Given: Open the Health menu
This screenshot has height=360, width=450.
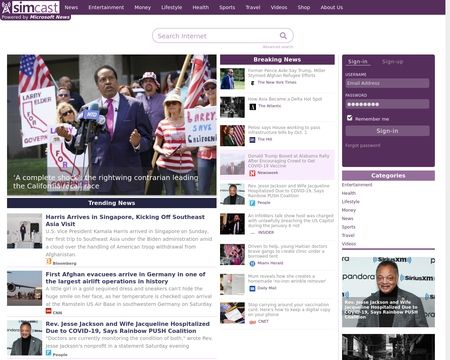Looking at the screenshot, I should [x=201, y=7].
